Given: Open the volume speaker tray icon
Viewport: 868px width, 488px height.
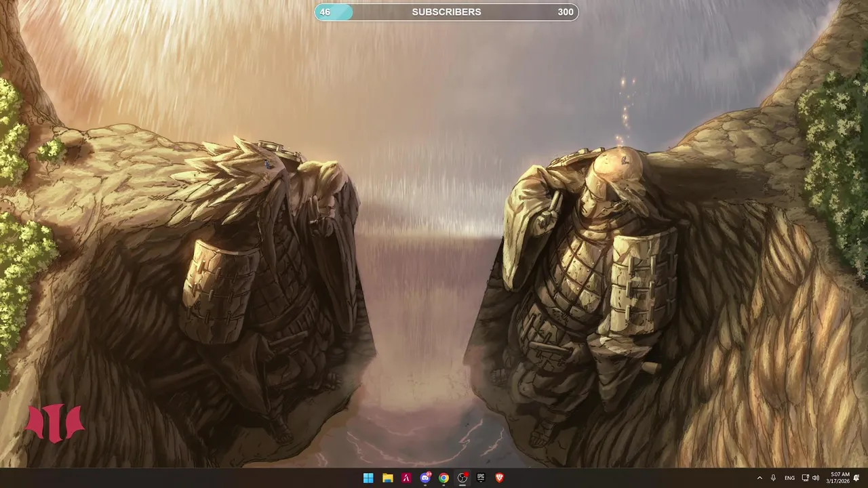Looking at the screenshot, I should click(x=816, y=478).
